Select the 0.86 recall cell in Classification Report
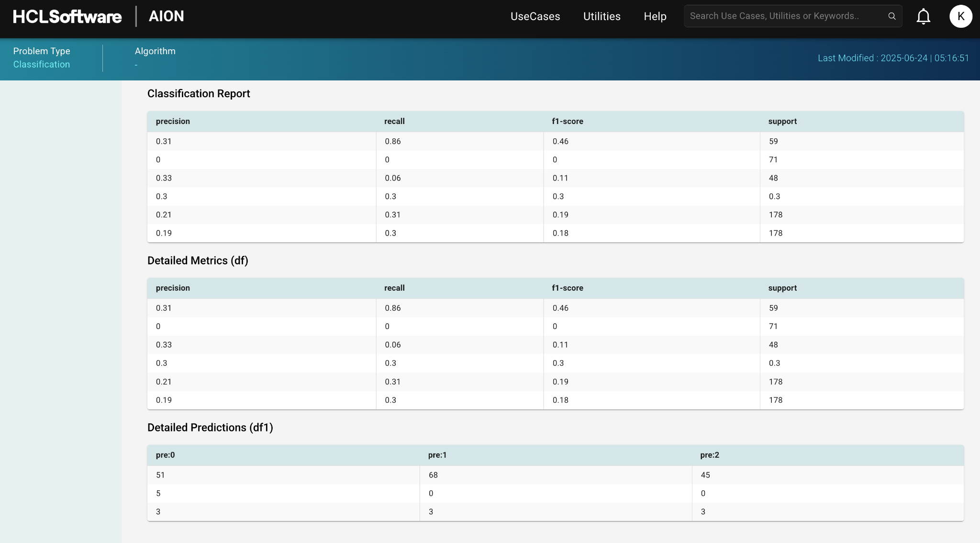This screenshot has width=980, height=543. tap(393, 141)
